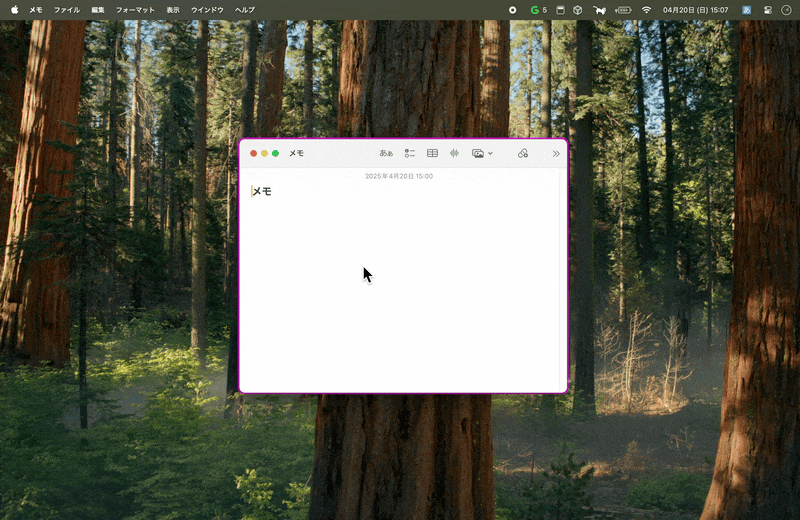
Task: Open the ウインドウ menu
Action: [207, 10]
